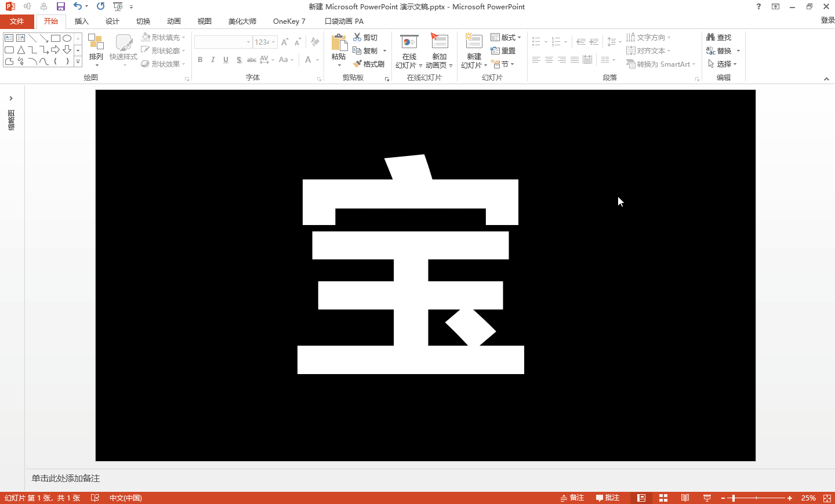Toggle Notes (备注) pane

[572, 498]
